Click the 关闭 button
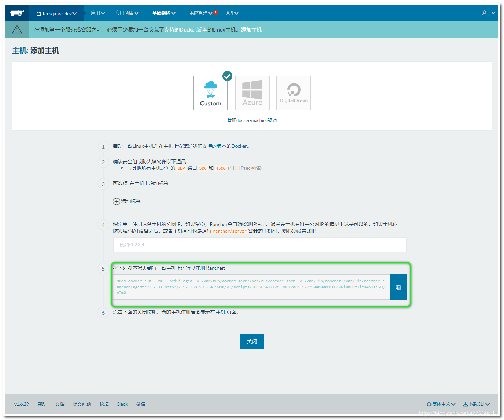This screenshot has height=420, width=504. (252, 342)
